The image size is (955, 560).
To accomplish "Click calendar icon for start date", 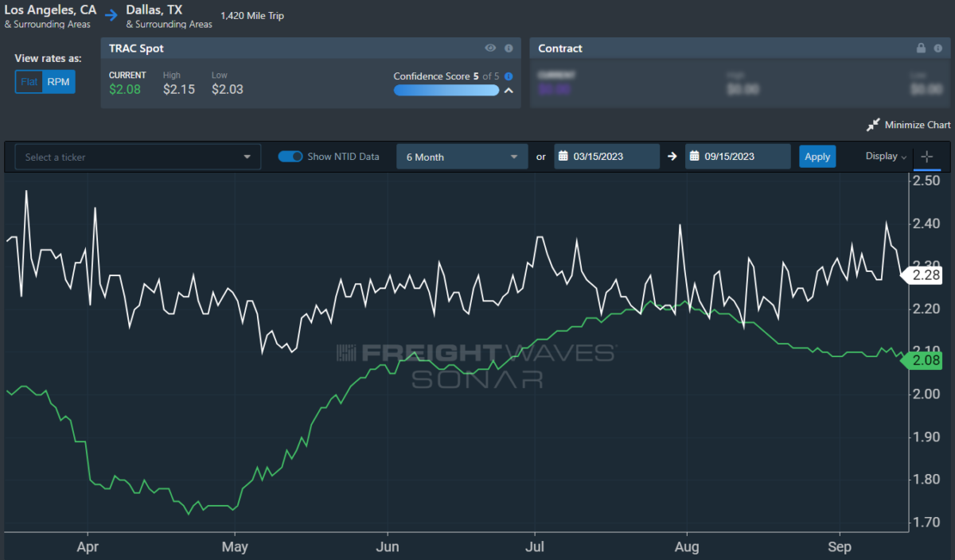I will (x=562, y=157).
